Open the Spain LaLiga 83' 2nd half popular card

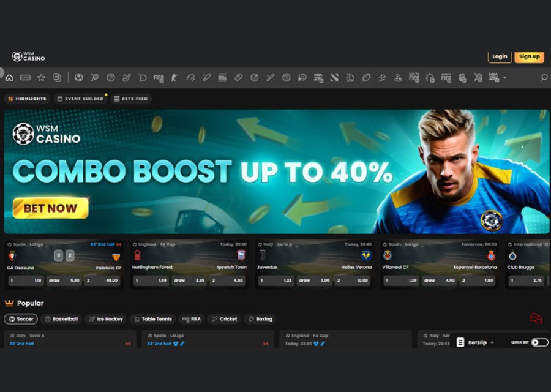click(208, 339)
